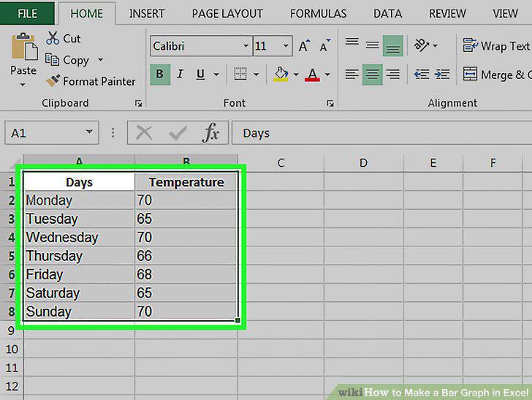Screen dimensions: 532x400
Task: Toggle Italic formatting
Action: coord(180,74)
